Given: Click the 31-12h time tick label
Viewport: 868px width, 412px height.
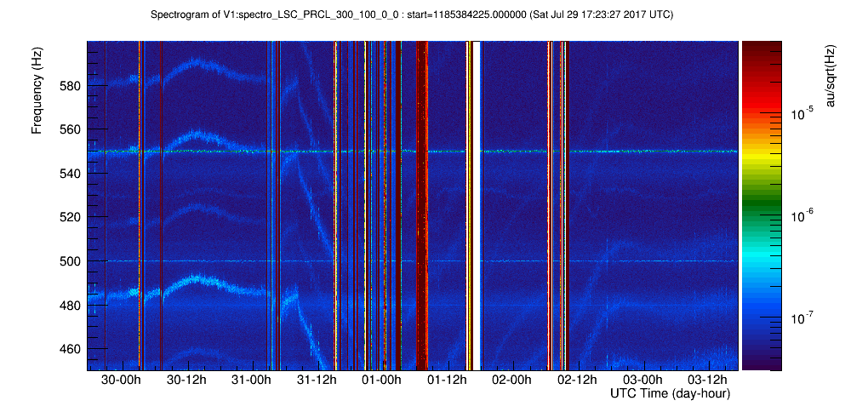Looking at the screenshot, I should point(318,380).
